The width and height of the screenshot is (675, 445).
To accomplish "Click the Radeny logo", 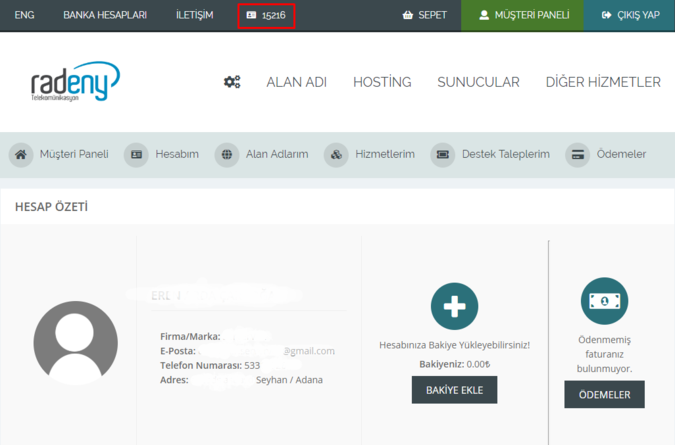I will (75, 81).
